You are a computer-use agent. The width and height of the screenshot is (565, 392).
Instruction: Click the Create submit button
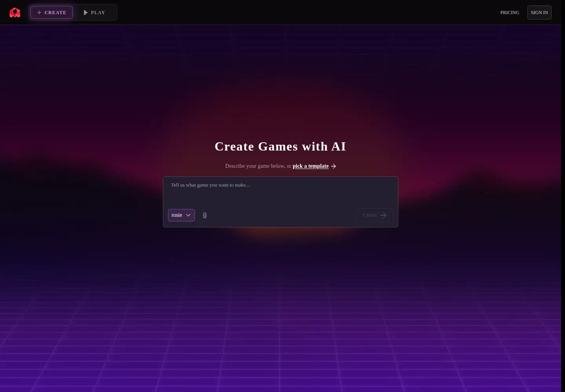pyautogui.click(x=375, y=215)
